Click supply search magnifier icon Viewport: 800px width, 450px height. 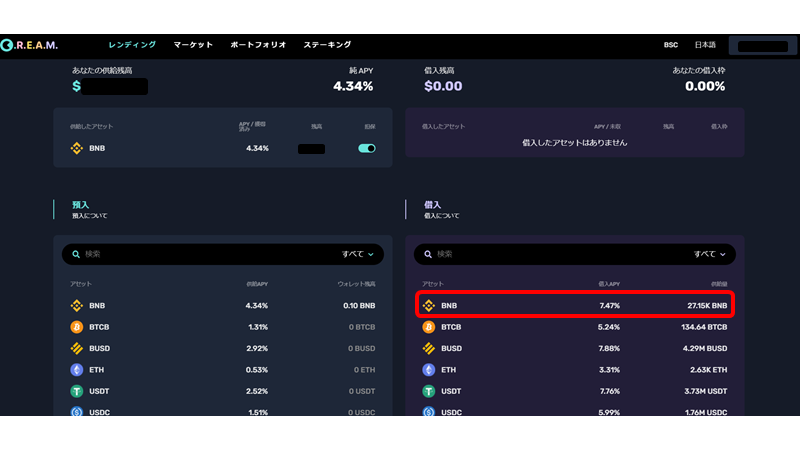pyautogui.click(x=76, y=254)
